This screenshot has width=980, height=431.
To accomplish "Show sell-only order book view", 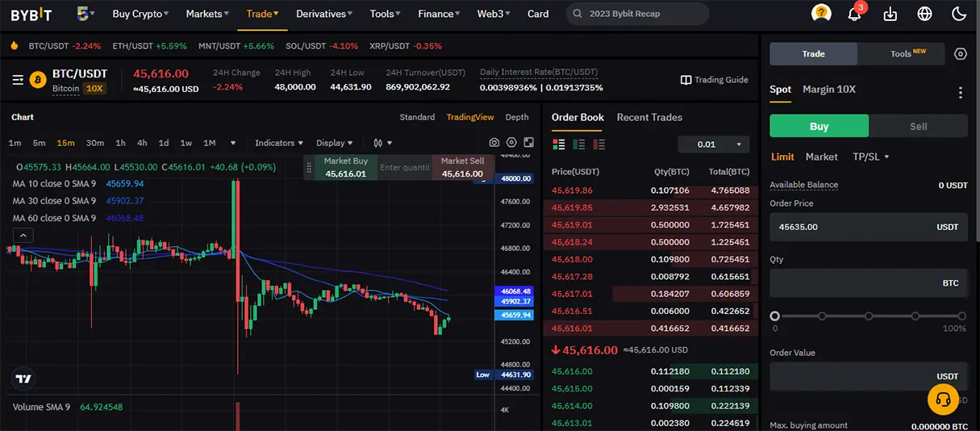I will (x=599, y=144).
